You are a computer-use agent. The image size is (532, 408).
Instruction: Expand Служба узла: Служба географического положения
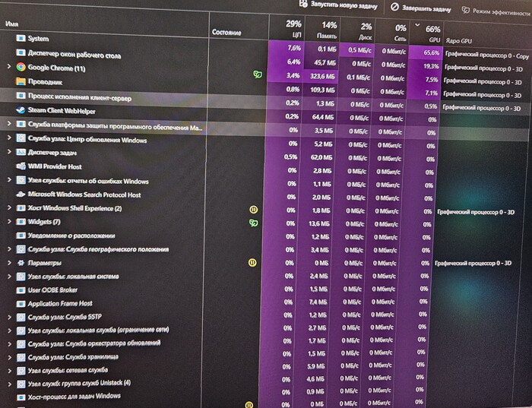[9, 249]
